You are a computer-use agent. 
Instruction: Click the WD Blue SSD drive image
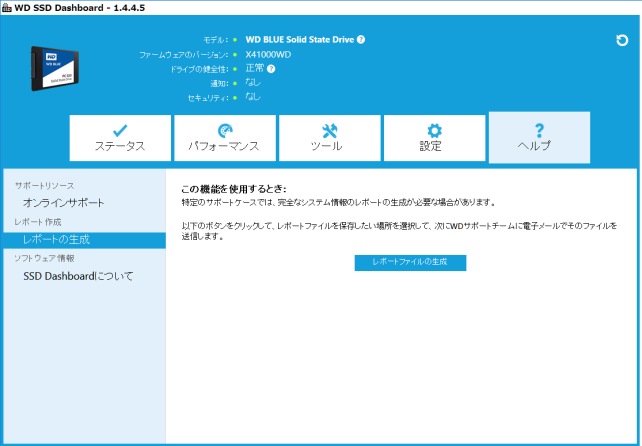coord(55,68)
